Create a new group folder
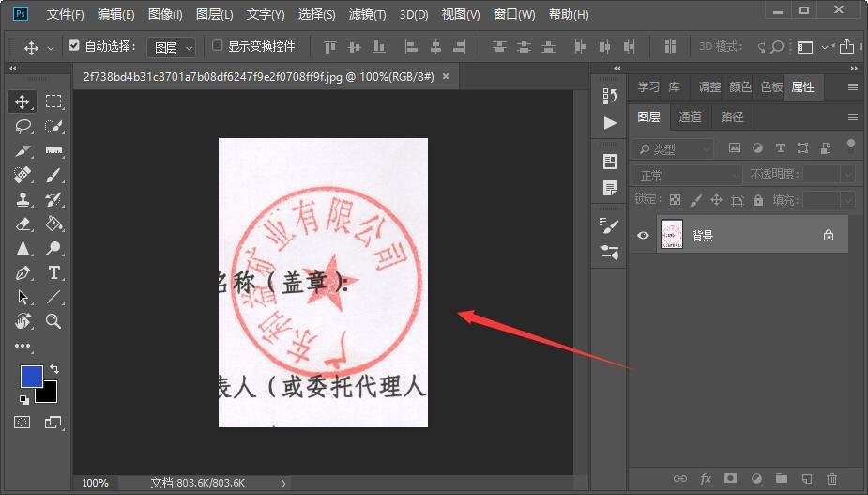Image resolution: width=868 pixels, height=495 pixels. pos(781,478)
